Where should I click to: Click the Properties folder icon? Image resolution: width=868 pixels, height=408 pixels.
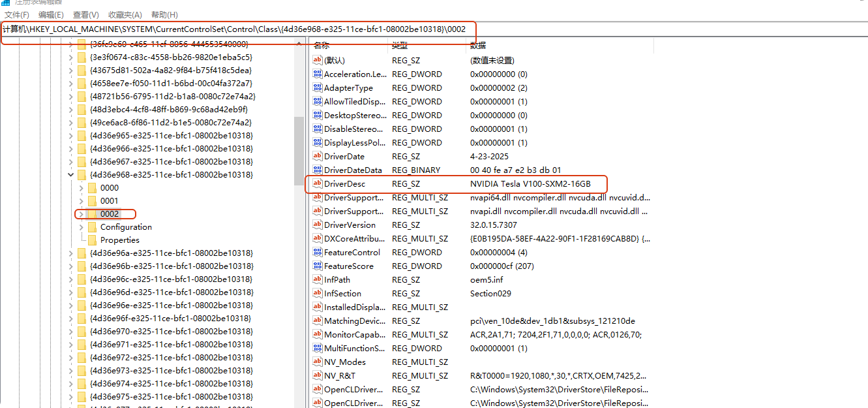[x=92, y=240]
